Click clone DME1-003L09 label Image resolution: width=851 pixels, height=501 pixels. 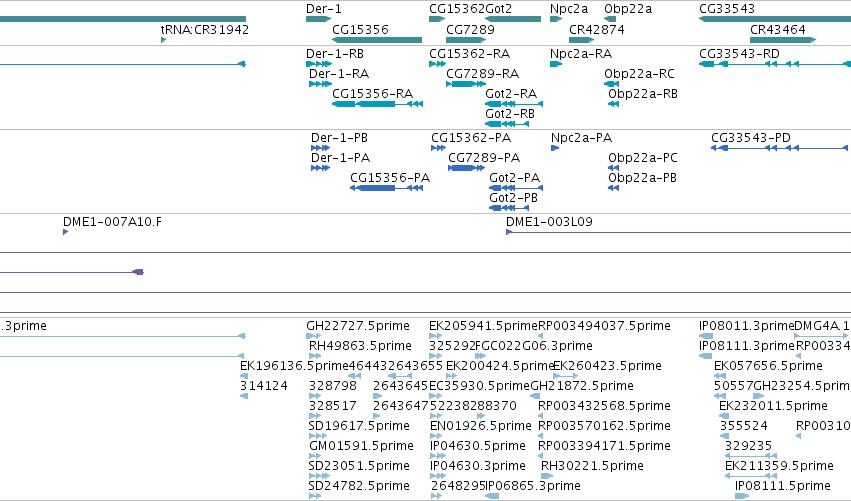coord(549,222)
